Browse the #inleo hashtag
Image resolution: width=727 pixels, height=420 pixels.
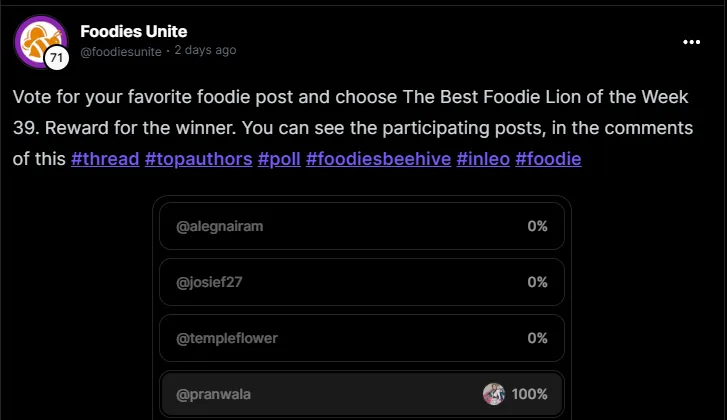[483, 159]
